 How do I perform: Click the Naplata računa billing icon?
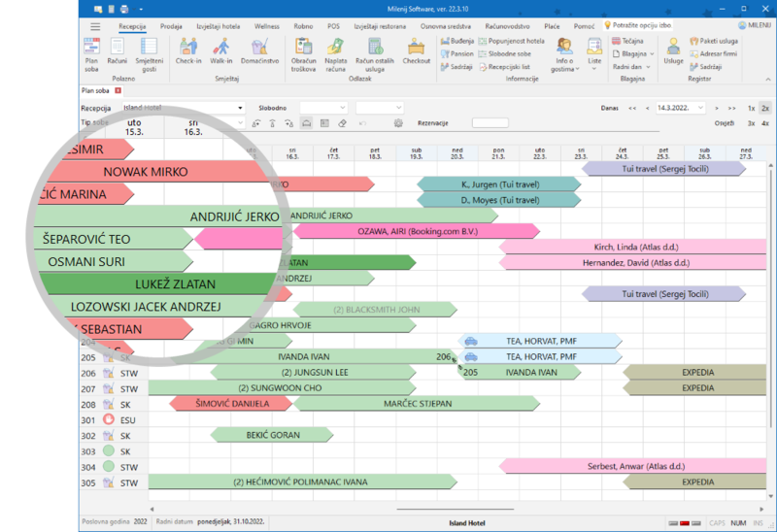point(336,50)
